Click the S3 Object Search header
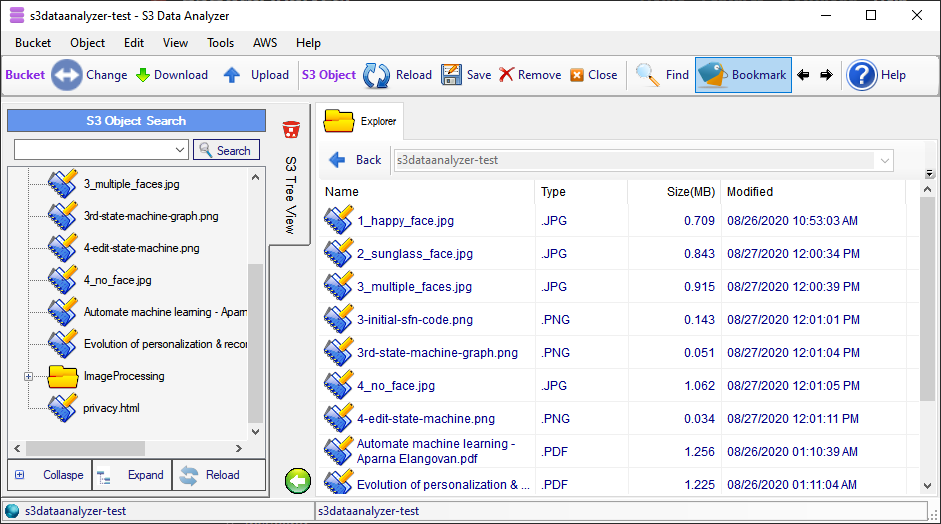 click(x=136, y=121)
